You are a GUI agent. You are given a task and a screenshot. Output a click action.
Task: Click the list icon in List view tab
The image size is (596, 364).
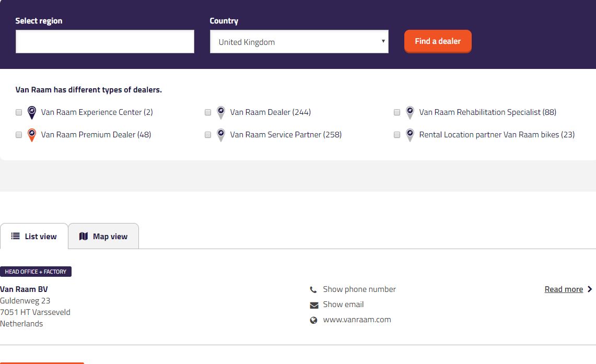pyautogui.click(x=15, y=236)
